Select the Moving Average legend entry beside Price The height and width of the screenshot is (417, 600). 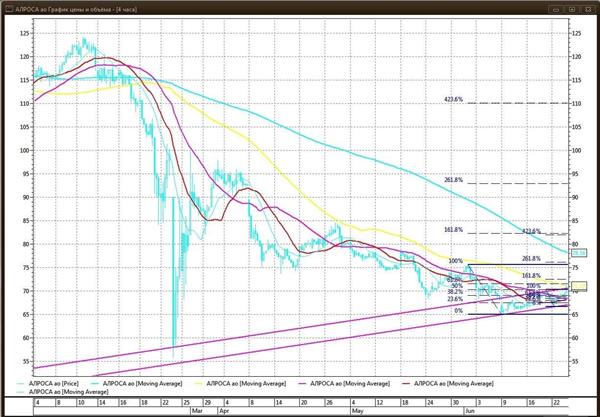tap(136, 383)
